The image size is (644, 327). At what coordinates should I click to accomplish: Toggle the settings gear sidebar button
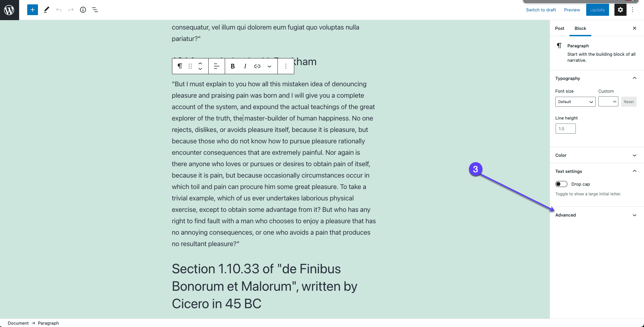(x=620, y=10)
